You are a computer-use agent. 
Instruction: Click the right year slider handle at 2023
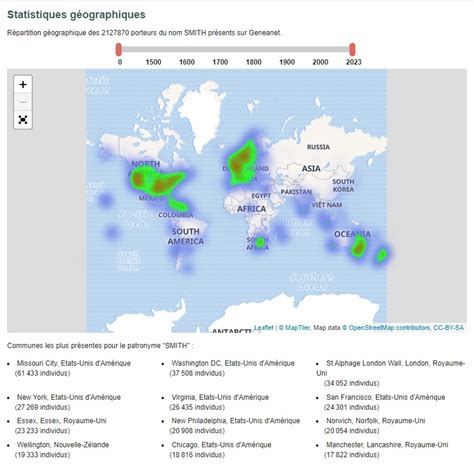click(352, 49)
